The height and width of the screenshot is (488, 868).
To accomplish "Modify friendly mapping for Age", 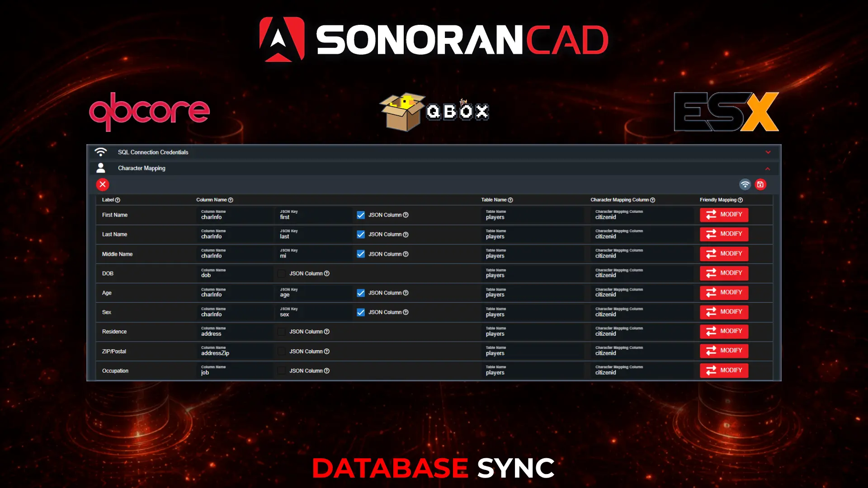I will click(724, 292).
